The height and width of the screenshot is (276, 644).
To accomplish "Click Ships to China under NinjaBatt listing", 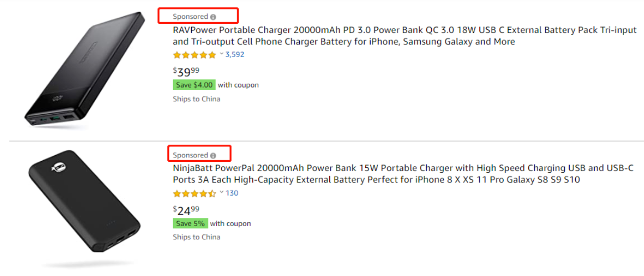I will point(196,237).
